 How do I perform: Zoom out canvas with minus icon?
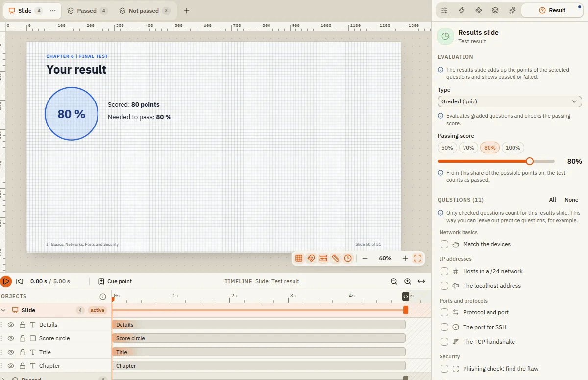[x=365, y=258]
